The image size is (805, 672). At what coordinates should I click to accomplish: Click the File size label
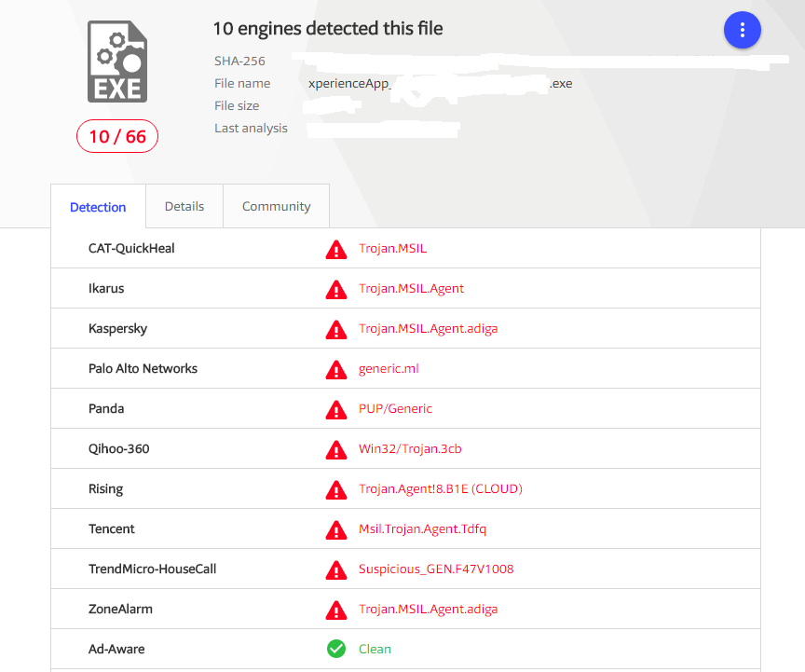[237, 105]
